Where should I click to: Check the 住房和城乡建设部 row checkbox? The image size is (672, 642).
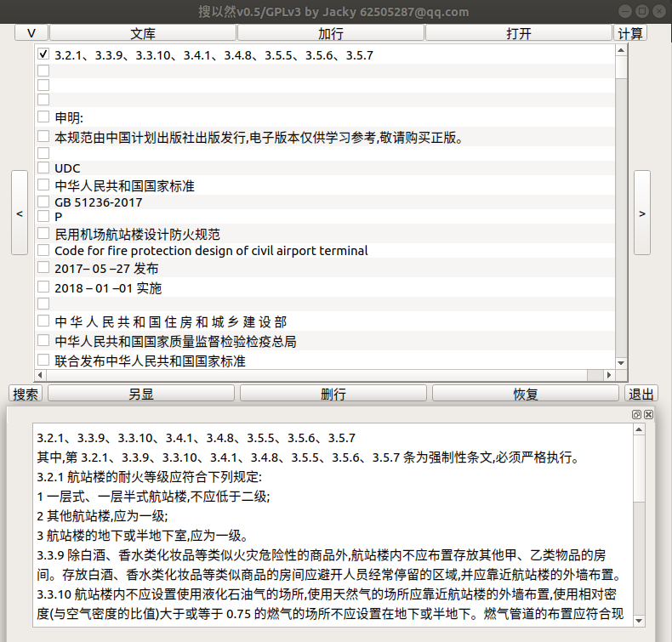point(43,321)
